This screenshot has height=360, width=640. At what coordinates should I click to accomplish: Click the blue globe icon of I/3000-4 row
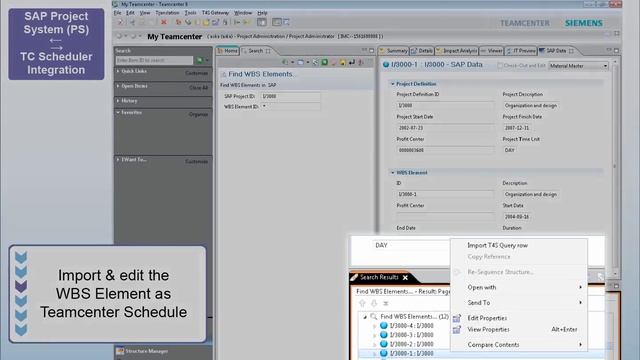point(384,326)
